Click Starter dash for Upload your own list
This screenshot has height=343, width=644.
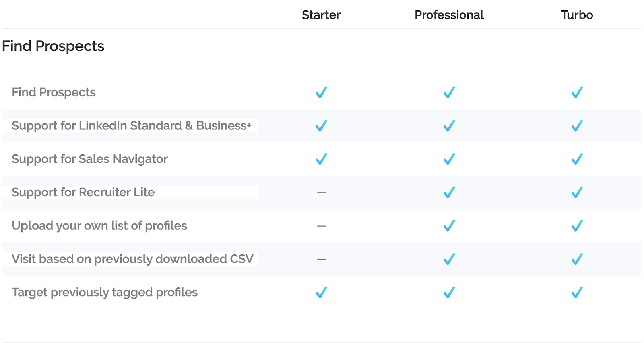(321, 226)
